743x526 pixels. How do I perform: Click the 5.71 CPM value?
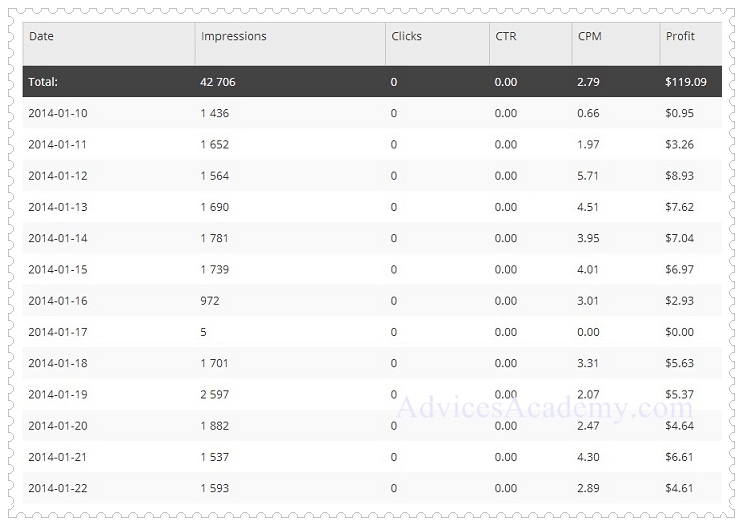588,176
